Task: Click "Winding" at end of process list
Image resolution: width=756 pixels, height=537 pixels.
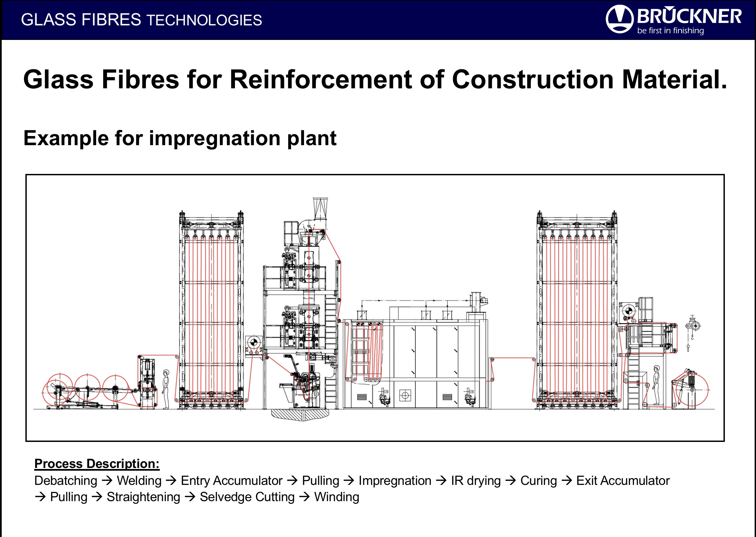Action: pos(337,497)
